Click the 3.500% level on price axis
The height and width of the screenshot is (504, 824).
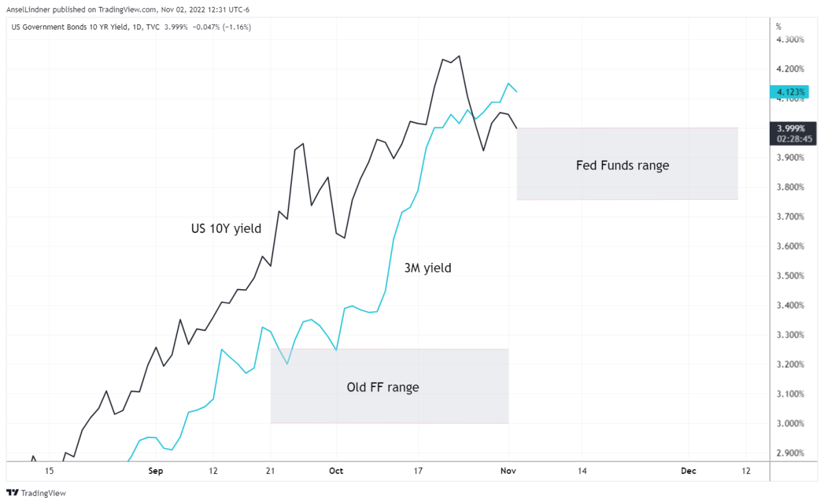pos(790,276)
